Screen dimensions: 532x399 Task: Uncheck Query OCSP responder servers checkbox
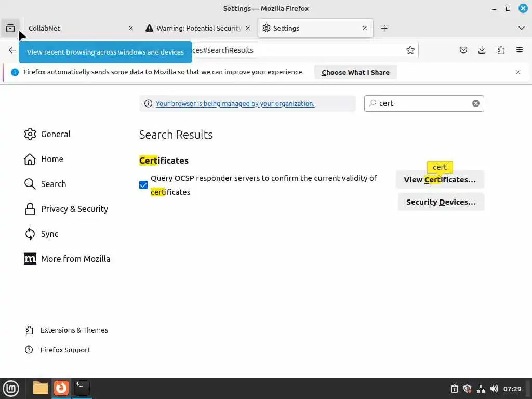pyautogui.click(x=143, y=185)
